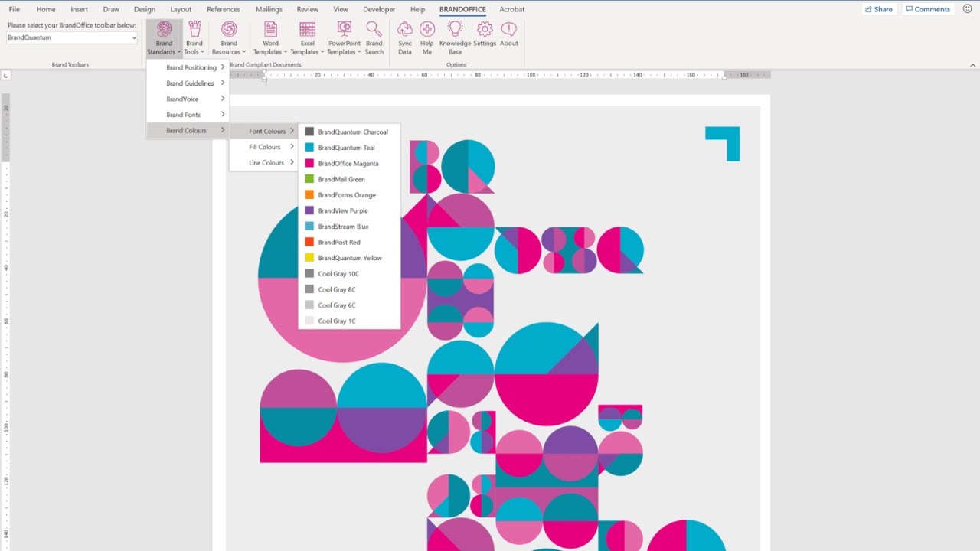Switch to the Home tab
The height and width of the screenshot is (551, 980).
[x=46, y=9]
